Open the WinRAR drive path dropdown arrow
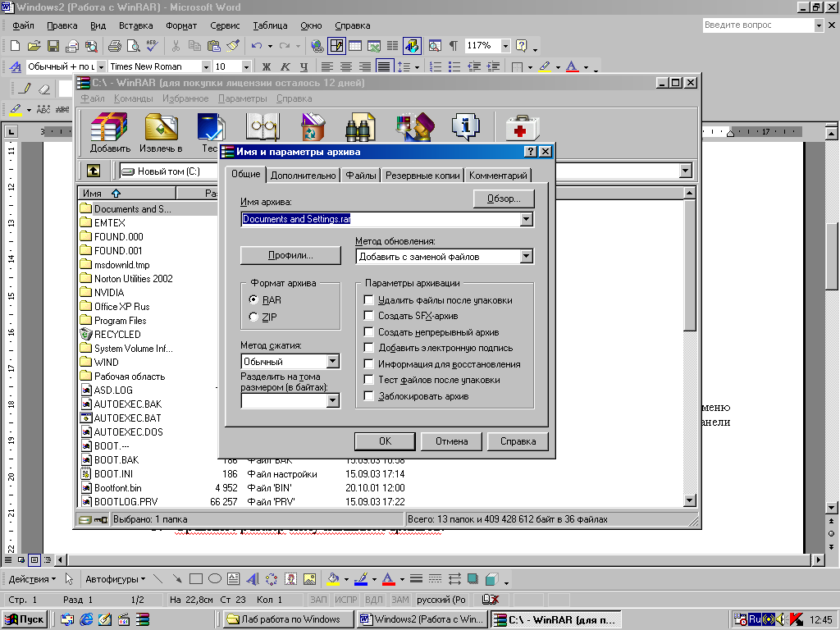 pos(685,171)
